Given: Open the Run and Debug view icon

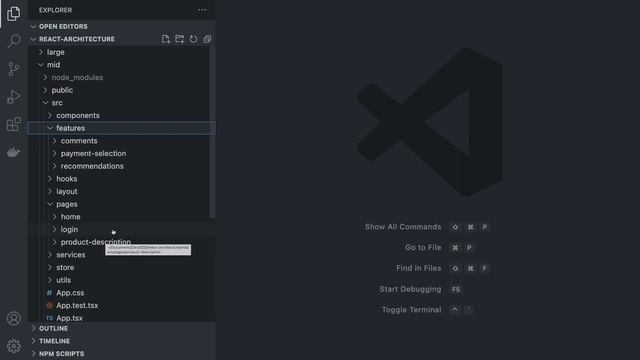Looking at the screenshot, I should tap(13, 97).
